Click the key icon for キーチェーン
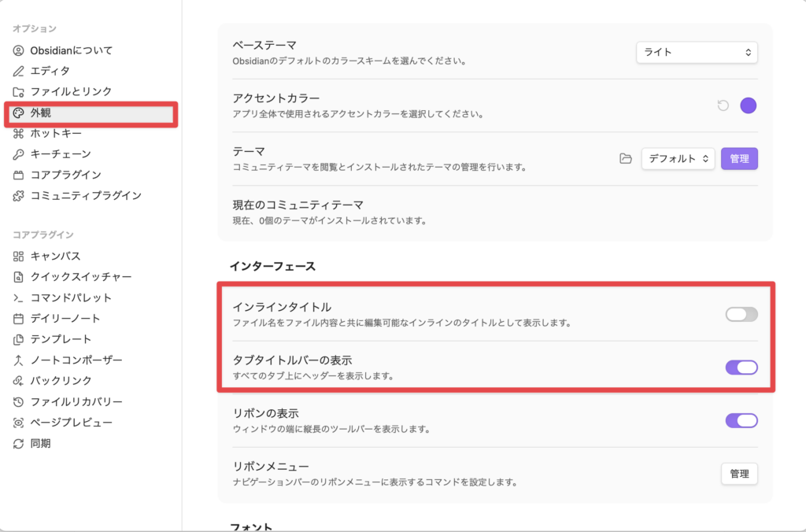The width and height of the screenshot is (806, 532). pyautogui.click(x=19, y=154)
